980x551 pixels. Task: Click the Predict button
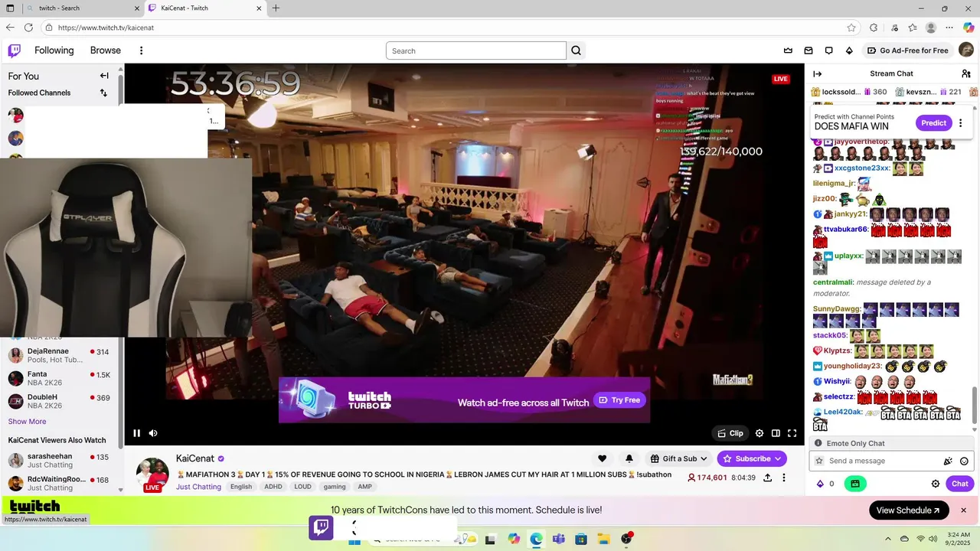[933, 123]
